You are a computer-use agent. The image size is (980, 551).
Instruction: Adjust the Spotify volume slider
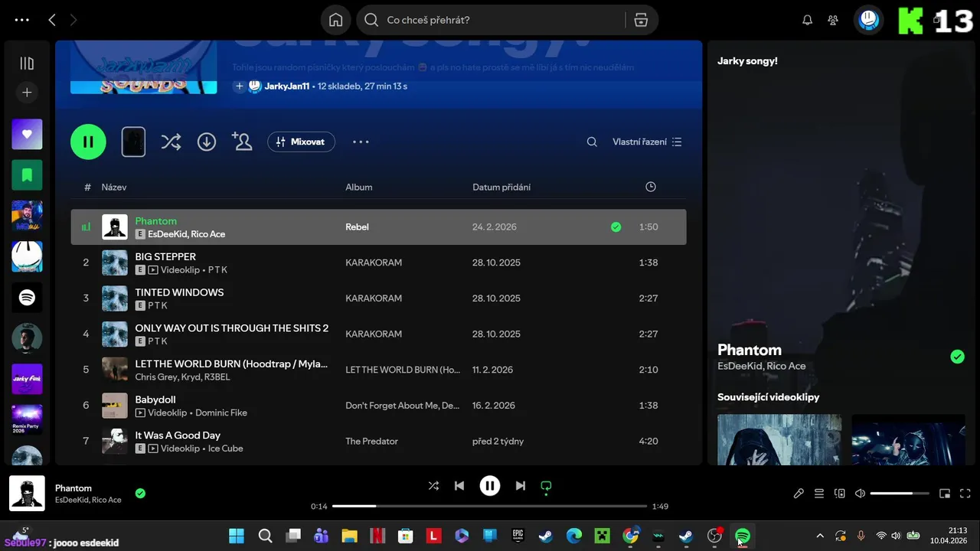pos(900,494)
